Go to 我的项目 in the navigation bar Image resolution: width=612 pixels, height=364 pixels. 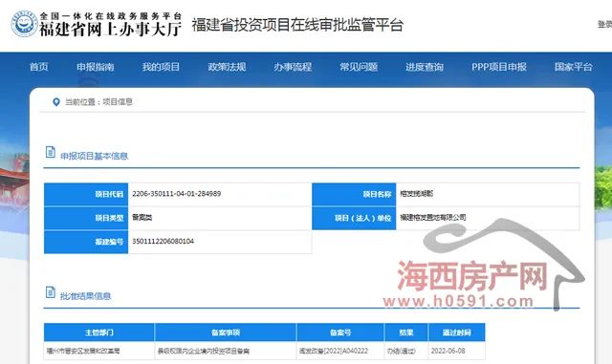[x=161, y=67]
